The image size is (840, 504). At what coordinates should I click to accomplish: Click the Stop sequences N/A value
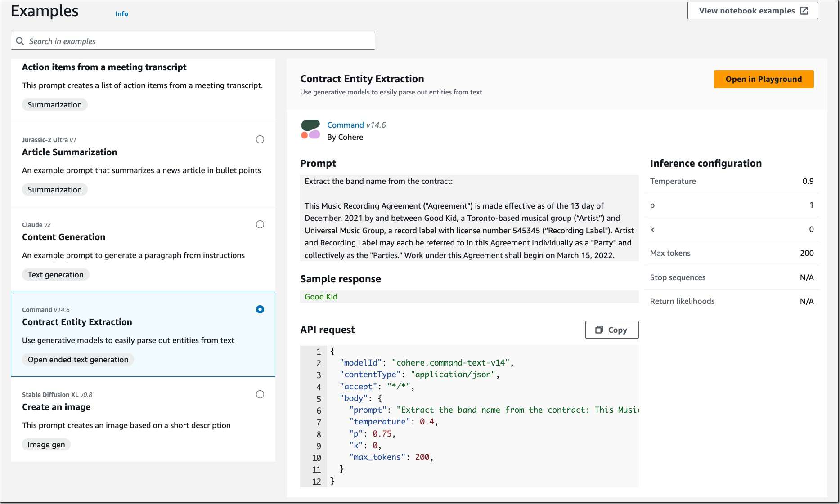pyautogui.click(x=807, y=277)
